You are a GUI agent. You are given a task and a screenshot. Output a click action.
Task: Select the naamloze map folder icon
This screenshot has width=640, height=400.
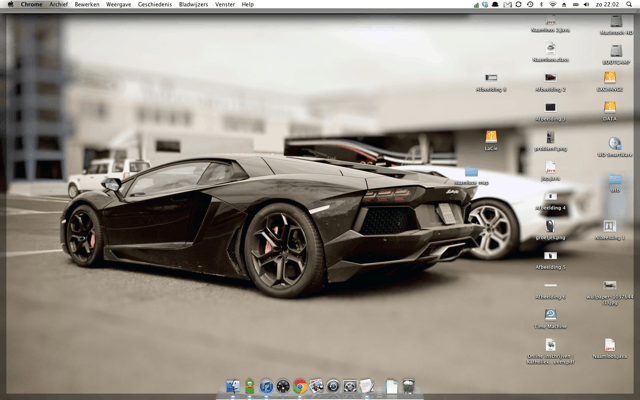(x=471, y=171)
